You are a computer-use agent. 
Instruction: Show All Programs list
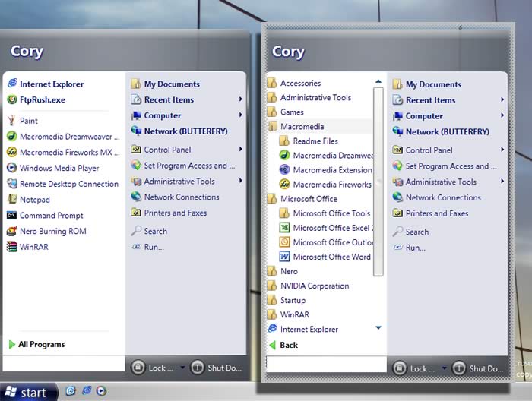[36, 344]
